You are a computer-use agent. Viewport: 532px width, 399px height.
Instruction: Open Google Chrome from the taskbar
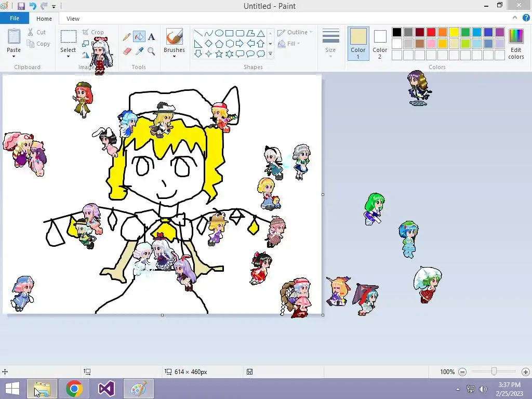click(74, 389)
